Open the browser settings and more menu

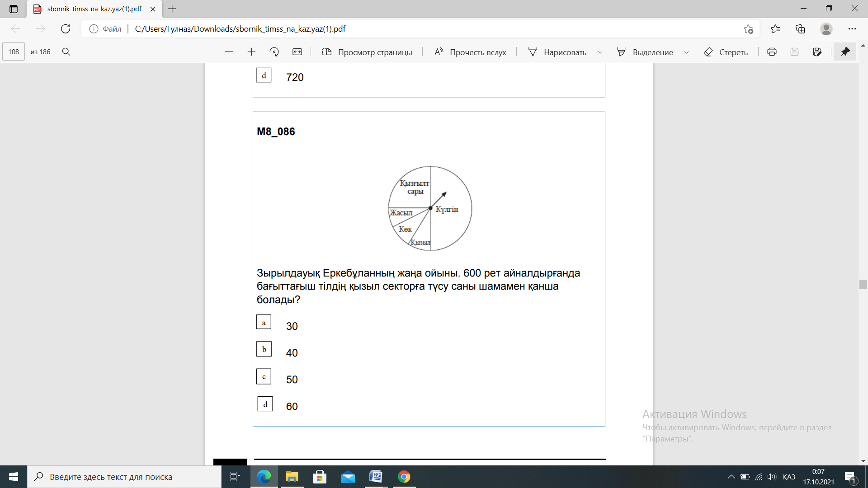click(852, 29)
